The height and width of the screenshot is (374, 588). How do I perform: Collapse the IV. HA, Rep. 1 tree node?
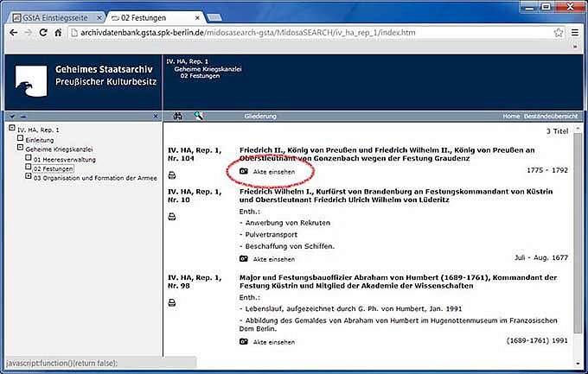pos(11,130)
